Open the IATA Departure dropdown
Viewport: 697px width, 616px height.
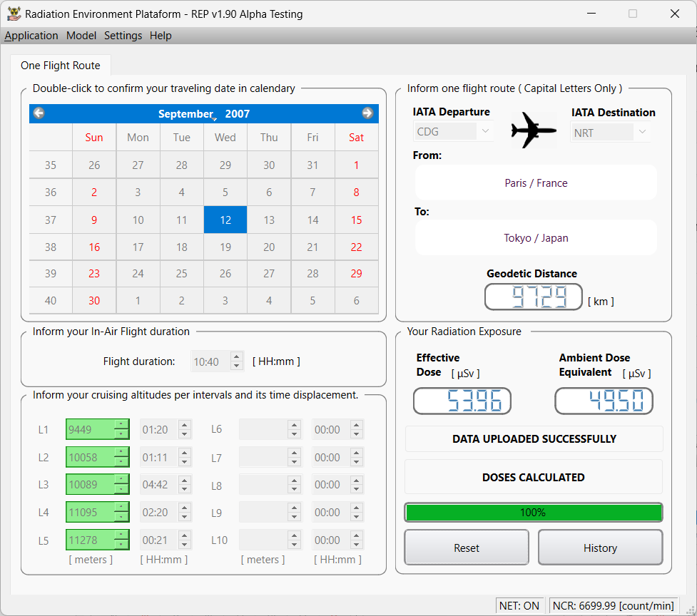[485, 132]
